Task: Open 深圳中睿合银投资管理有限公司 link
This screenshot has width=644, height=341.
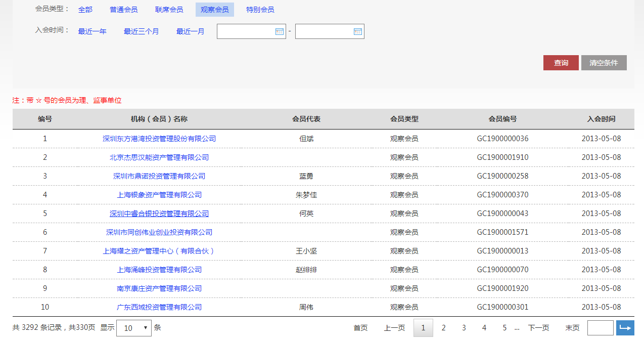Action: click(x=159, y=214)
